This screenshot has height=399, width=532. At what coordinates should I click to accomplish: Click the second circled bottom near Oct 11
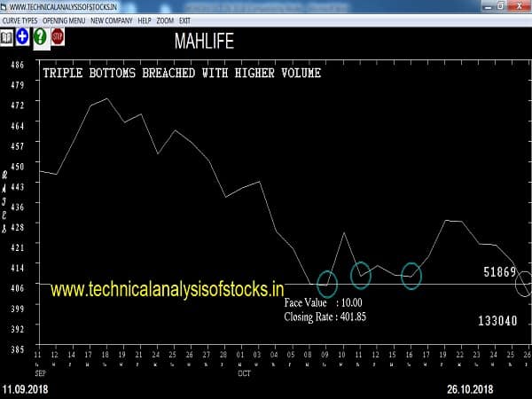click(361, 275)
